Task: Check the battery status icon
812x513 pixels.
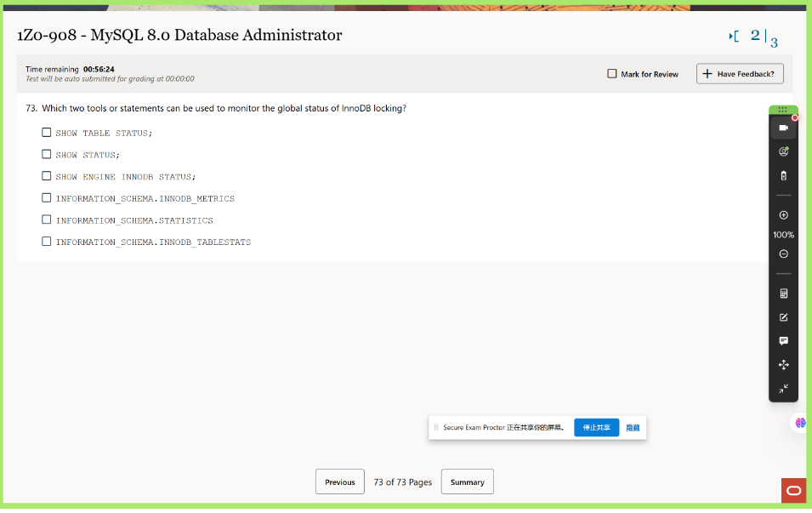Action: 784,175
